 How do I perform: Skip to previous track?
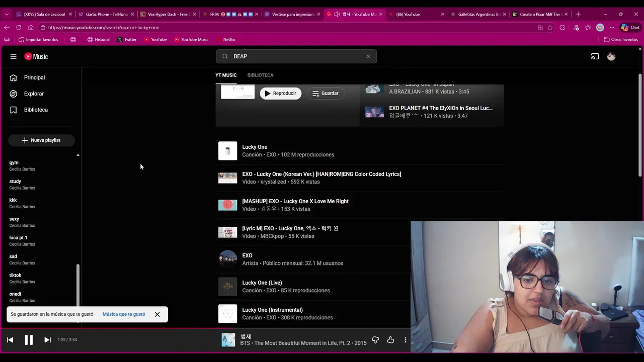(x=10, y=340)
